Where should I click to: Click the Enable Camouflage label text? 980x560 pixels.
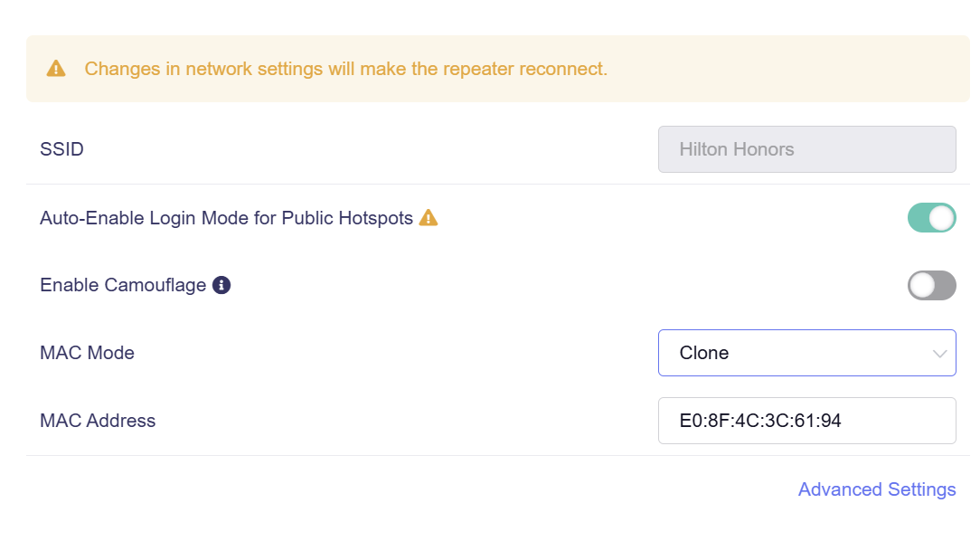pos(123,285)
